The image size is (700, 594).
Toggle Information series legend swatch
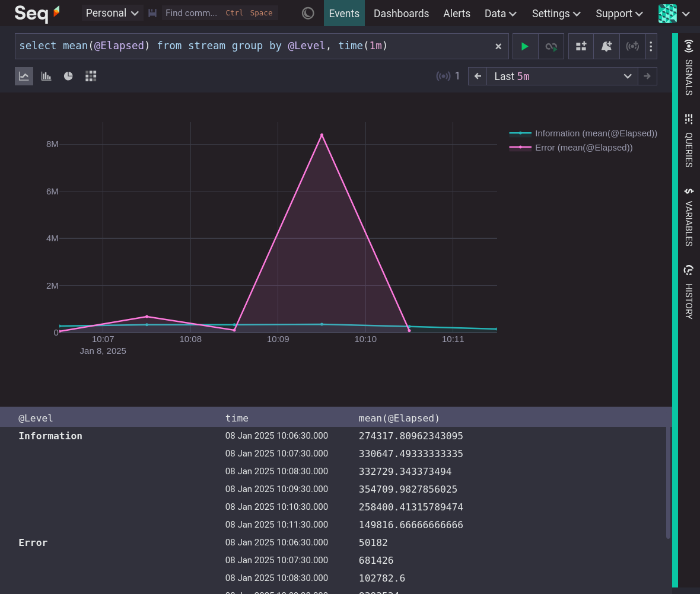point(520,133)
